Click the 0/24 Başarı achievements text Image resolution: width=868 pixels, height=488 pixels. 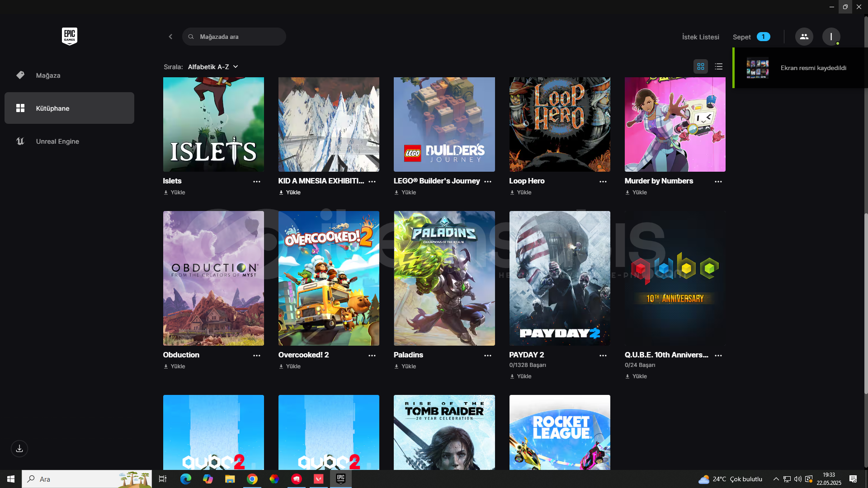coord(640,365)
